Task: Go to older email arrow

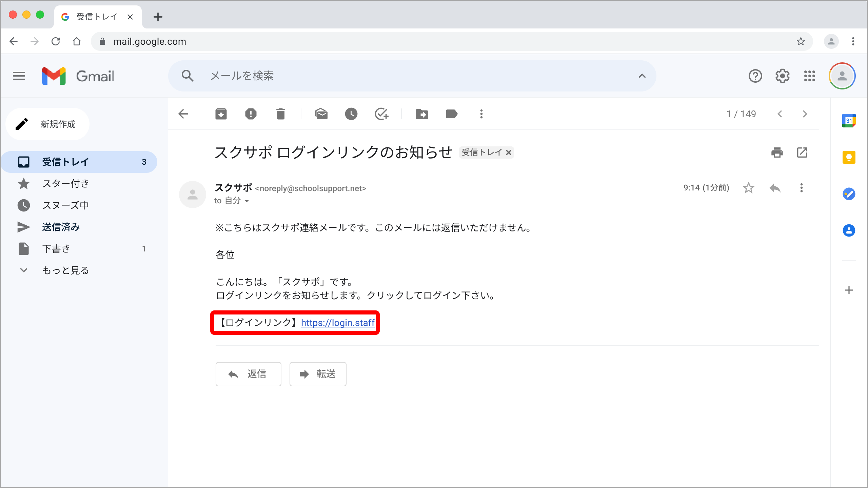Action: click(x=805, y=114)
